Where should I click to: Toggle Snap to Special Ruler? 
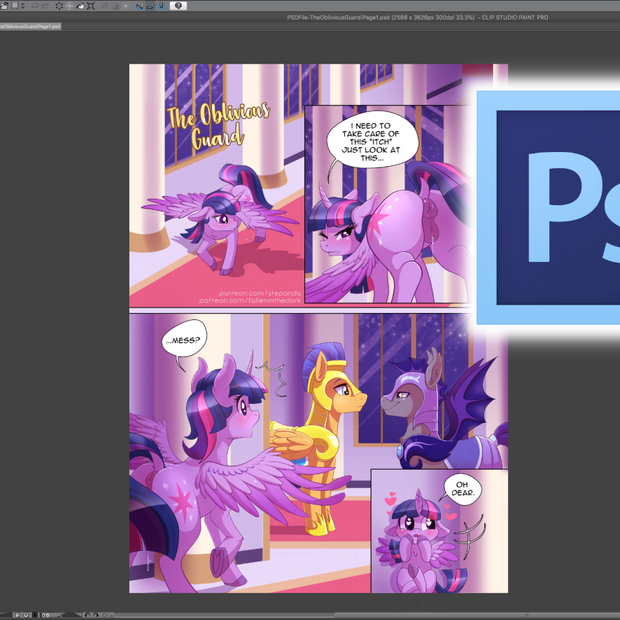pos(150,6)
